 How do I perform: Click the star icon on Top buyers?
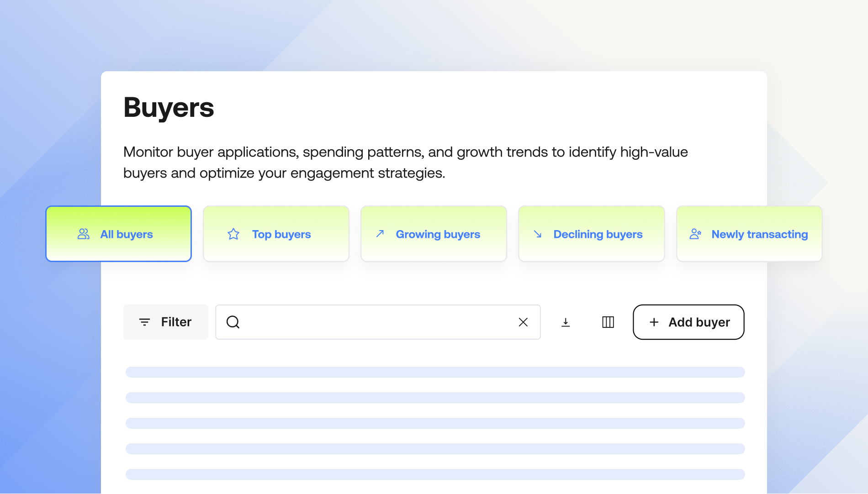coord(233,234)
